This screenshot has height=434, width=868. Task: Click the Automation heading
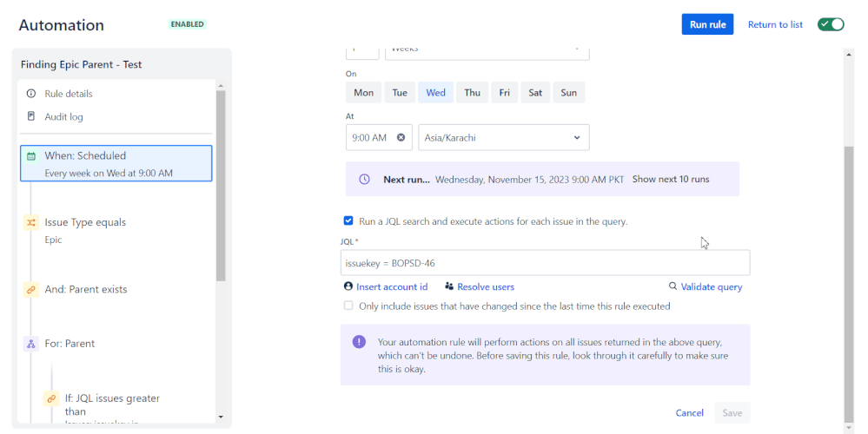pyautogui.click(x=62, y=25)
